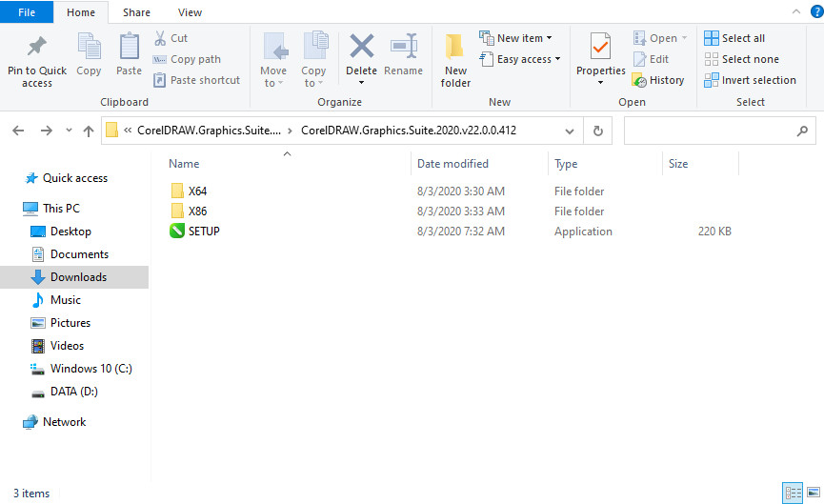The width and height of the screenshot is (824, 504).
Task: Sort files by Date modified column
Action: coord(452,164)
